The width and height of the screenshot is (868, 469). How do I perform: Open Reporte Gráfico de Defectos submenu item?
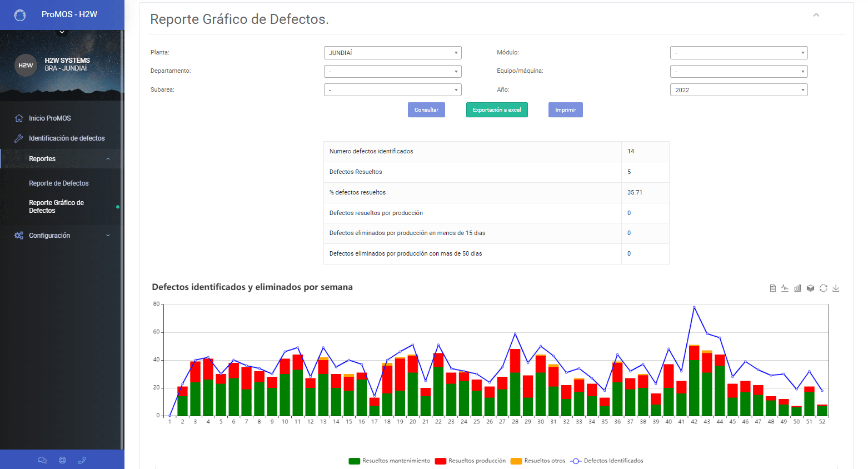pos(57,207)
